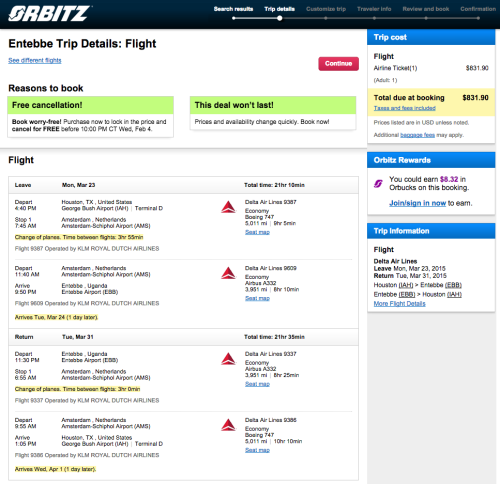Click the Orbitz logo
This screenshot has height=484, width=500.
coord(49,14)
